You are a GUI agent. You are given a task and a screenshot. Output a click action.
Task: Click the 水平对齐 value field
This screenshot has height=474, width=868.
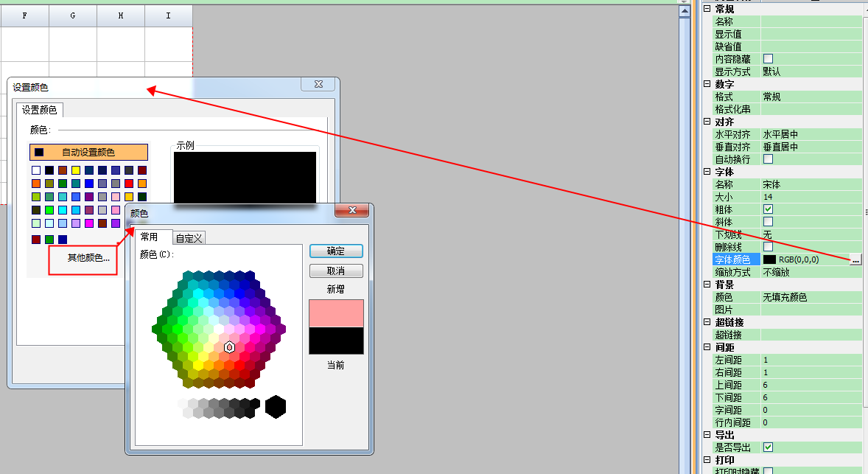(x=811, y=134)
